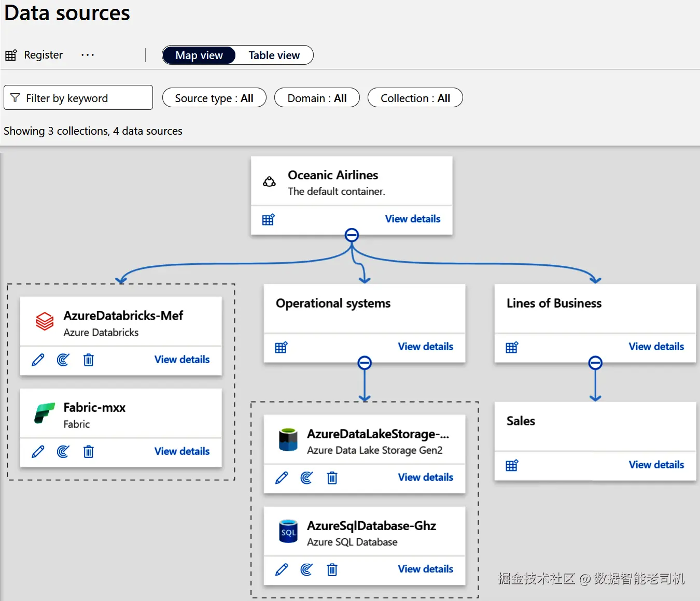Select the AzureSqlDatabase-Ghz source name
The width and height of the screenshot is (700, 601).
(x=371, y=526)
